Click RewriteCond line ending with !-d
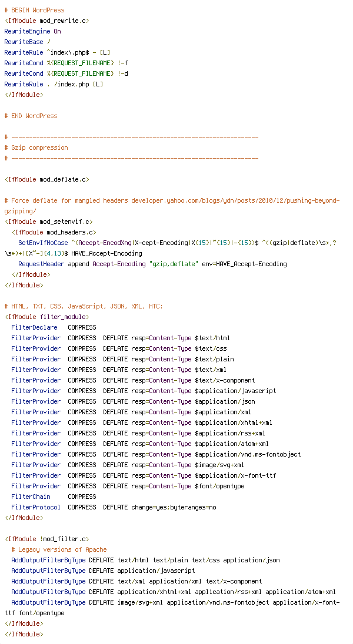 [66, 73]
